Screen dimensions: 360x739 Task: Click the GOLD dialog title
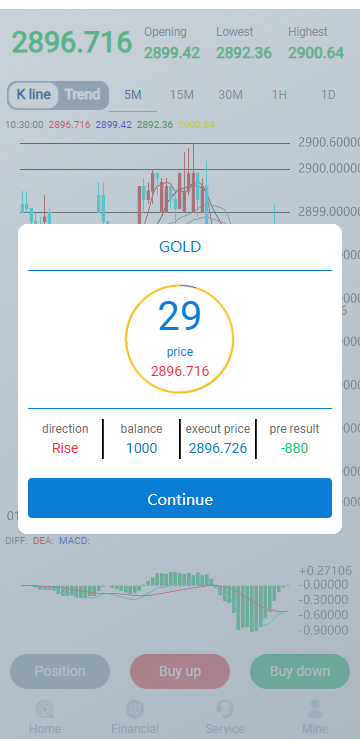[180, 246]
